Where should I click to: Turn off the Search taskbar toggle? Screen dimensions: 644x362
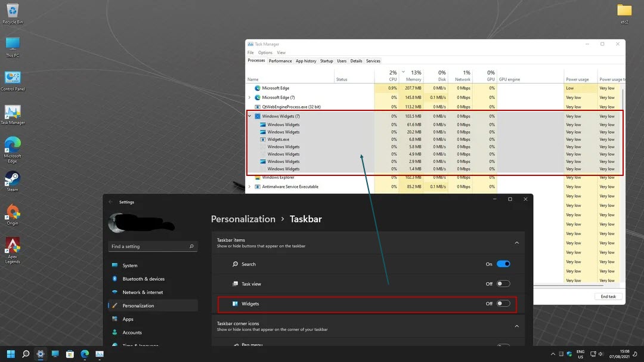503,264
